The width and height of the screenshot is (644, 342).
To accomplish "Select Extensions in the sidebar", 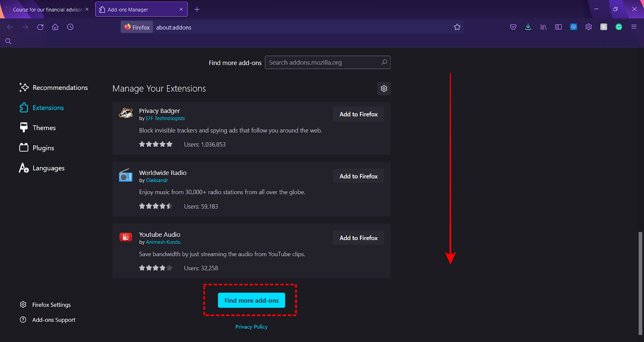I will pos(42,107).
